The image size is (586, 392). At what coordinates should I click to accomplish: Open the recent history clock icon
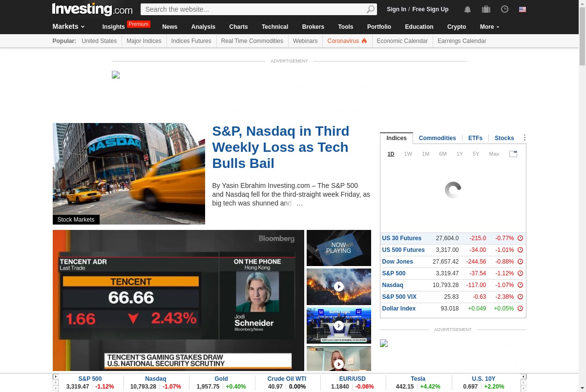pyautogui.click(x=504, y=9)
